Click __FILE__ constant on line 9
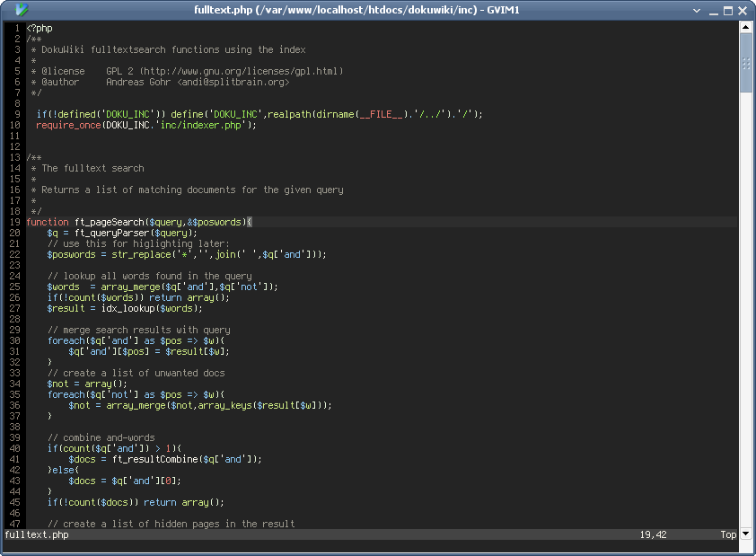Viewport: 756px width, 556px height. tap(381, 114)
